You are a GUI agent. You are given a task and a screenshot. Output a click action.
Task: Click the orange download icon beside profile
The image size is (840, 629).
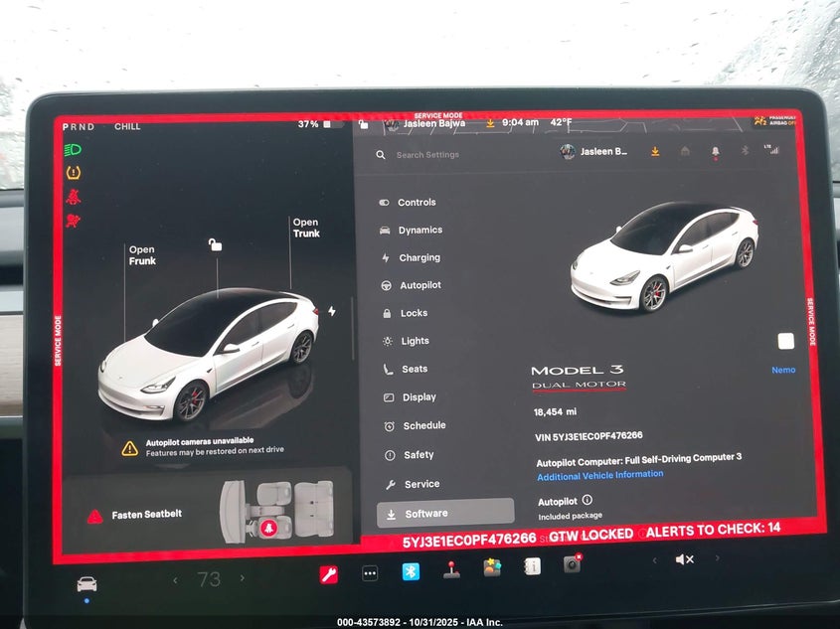tap(654, 151)
